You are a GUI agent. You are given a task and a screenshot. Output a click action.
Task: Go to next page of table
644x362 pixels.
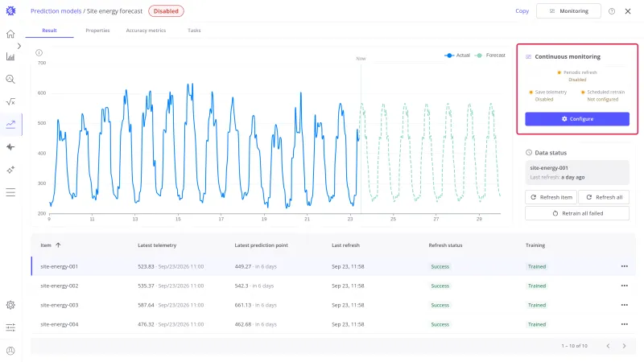(624, 346)
